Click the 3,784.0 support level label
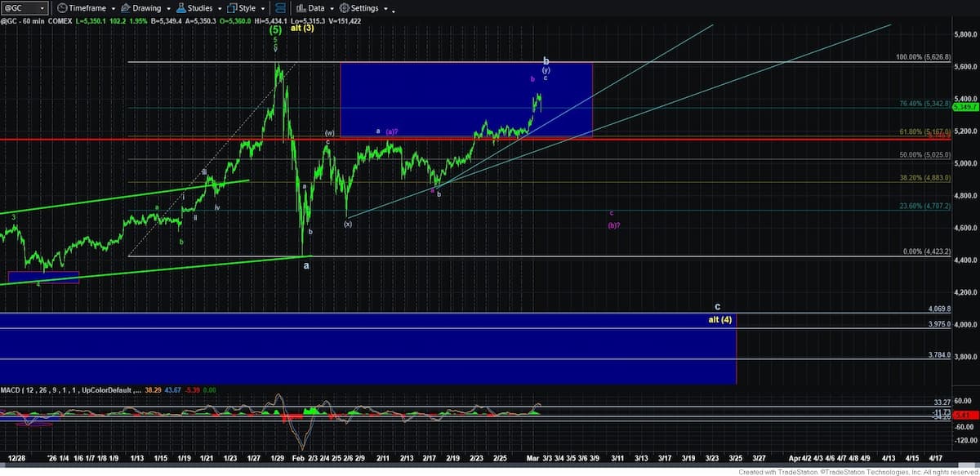The width and height of the screenshot is (980, 476). 940,355
